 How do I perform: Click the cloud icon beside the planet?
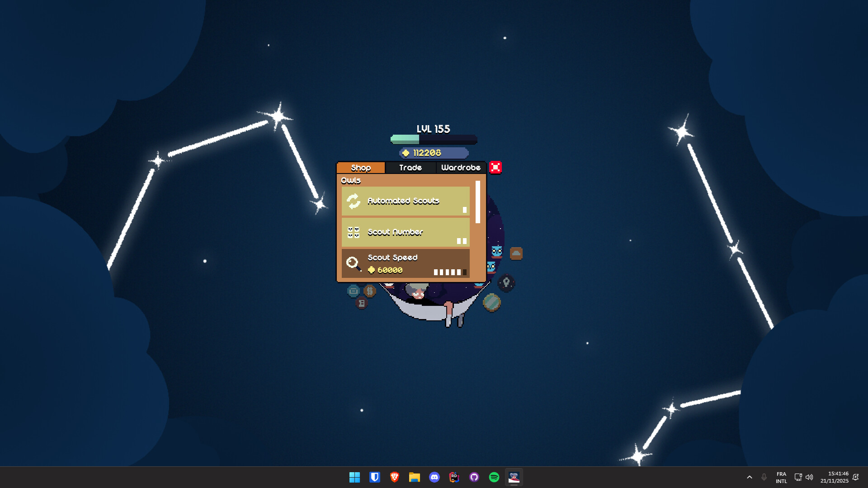click(517, 253)
